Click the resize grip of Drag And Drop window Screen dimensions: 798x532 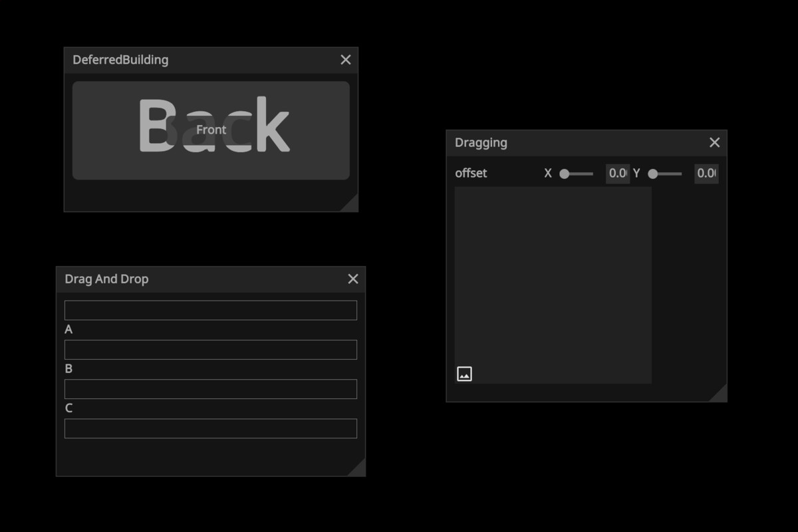coord(358,469)
